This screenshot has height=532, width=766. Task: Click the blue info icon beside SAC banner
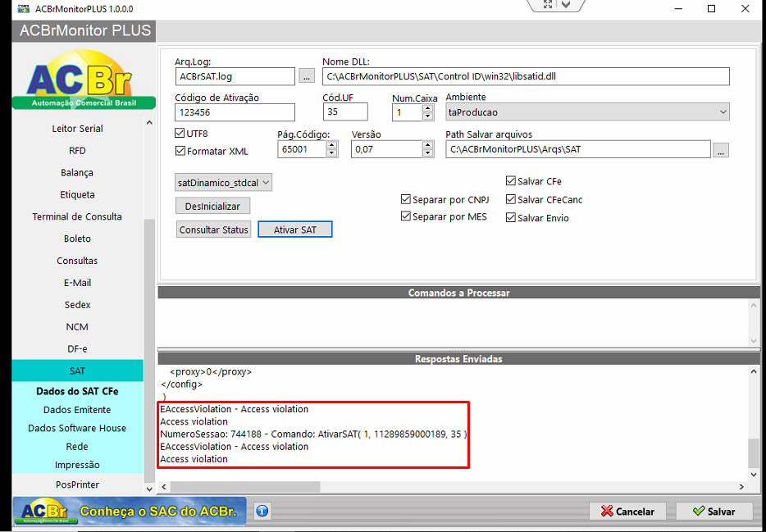[x=262, y=511]
